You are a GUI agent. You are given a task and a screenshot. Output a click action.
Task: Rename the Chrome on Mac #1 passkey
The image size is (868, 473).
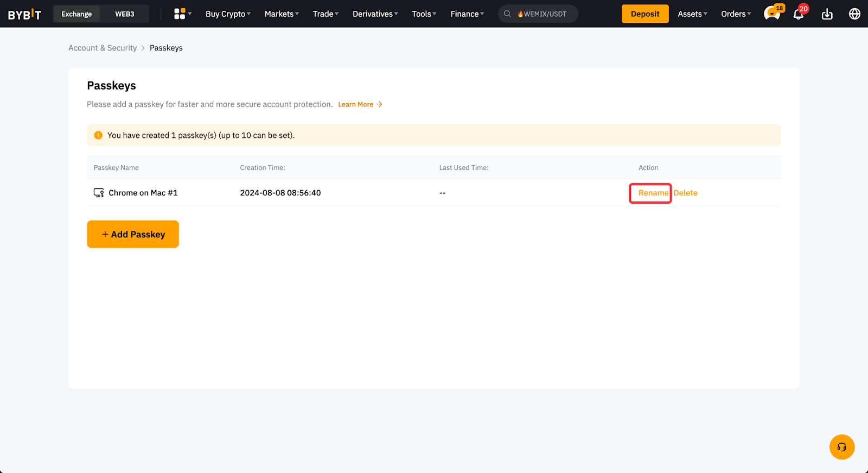tap(653, 193)
